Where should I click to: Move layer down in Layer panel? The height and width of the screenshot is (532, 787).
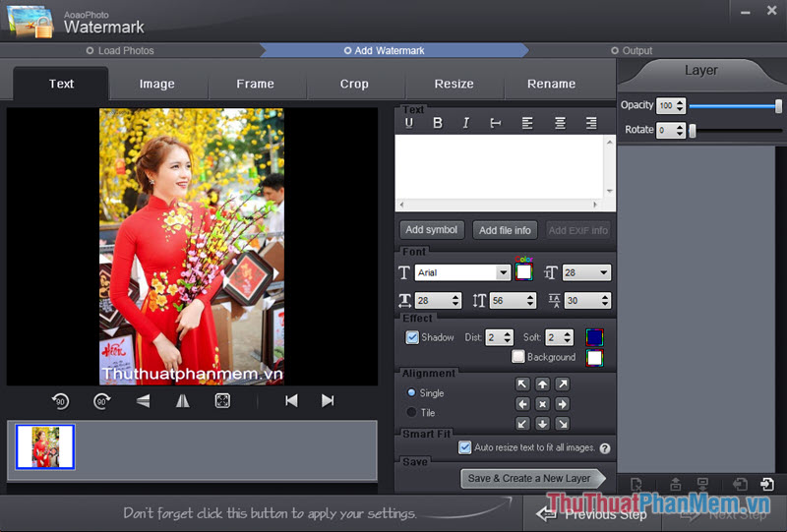tap(702, 485)
